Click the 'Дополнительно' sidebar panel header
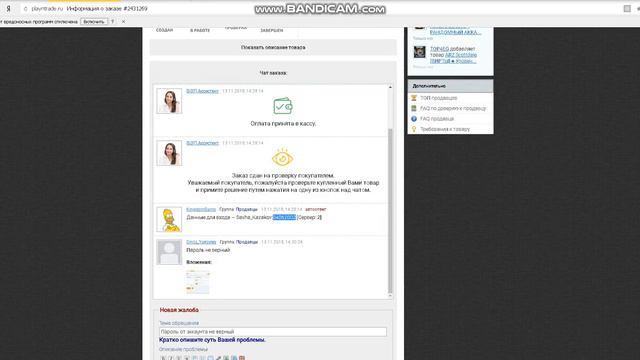 451,86
